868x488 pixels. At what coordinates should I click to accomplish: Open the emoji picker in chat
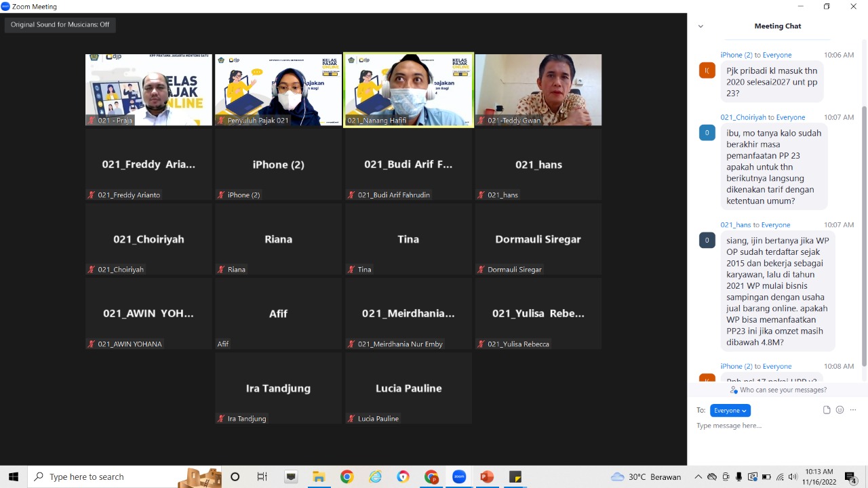[x=840, y=410]
